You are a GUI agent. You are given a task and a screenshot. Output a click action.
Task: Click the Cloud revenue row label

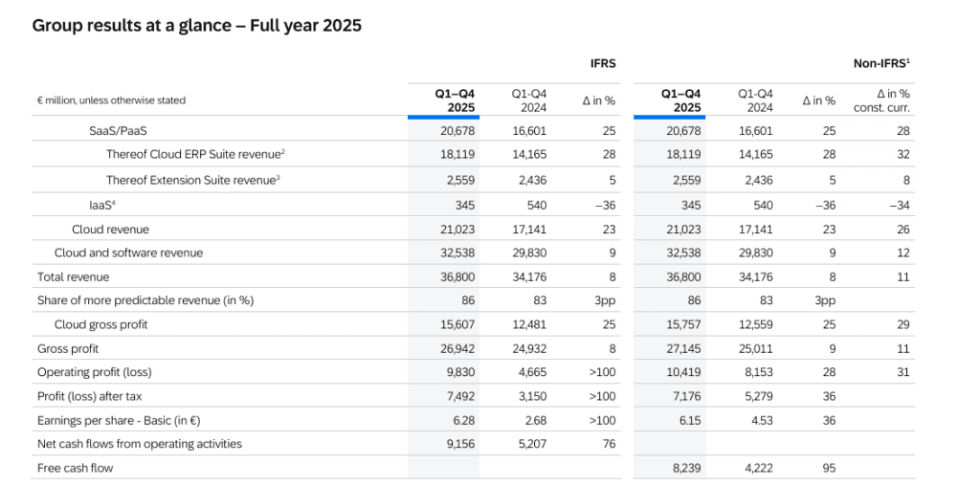point(110,230)
